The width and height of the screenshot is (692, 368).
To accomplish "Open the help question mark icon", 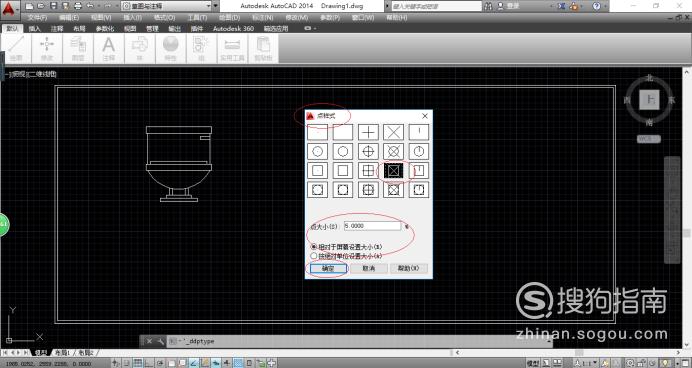I will click(x=596, y=6).
